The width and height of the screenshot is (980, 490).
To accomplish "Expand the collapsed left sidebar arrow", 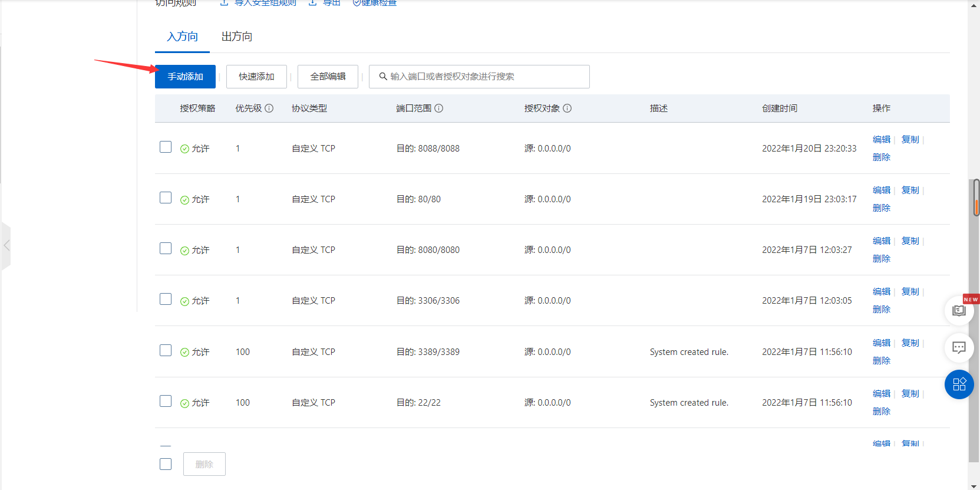I will [6, 245].
